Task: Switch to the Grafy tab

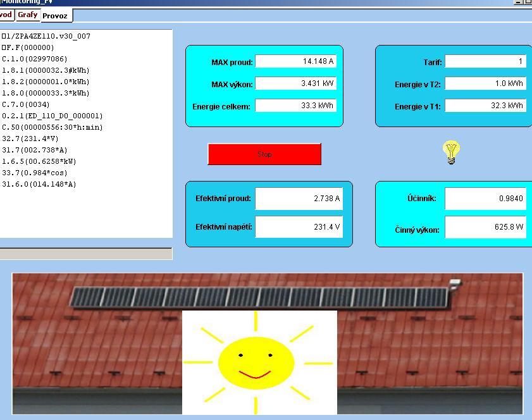Action: pyautogui.click(x=27, y=15)
